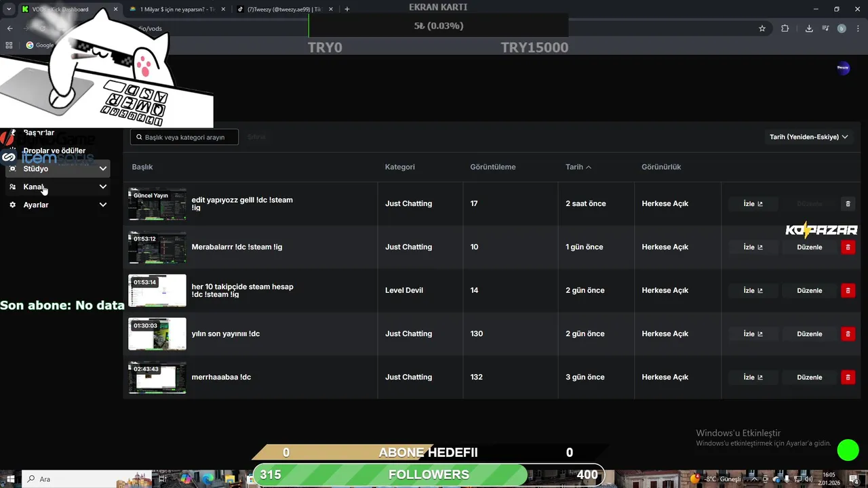Expand the Kanal sidebar section chevron
This screenshot has height=488, width=868.
[103, 186]
